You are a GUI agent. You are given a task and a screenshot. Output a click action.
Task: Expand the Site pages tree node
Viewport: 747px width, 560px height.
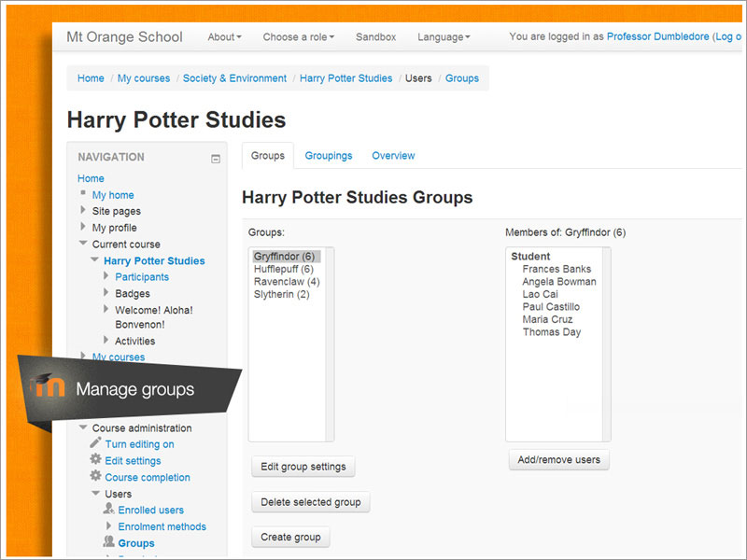tap(83, 210)
